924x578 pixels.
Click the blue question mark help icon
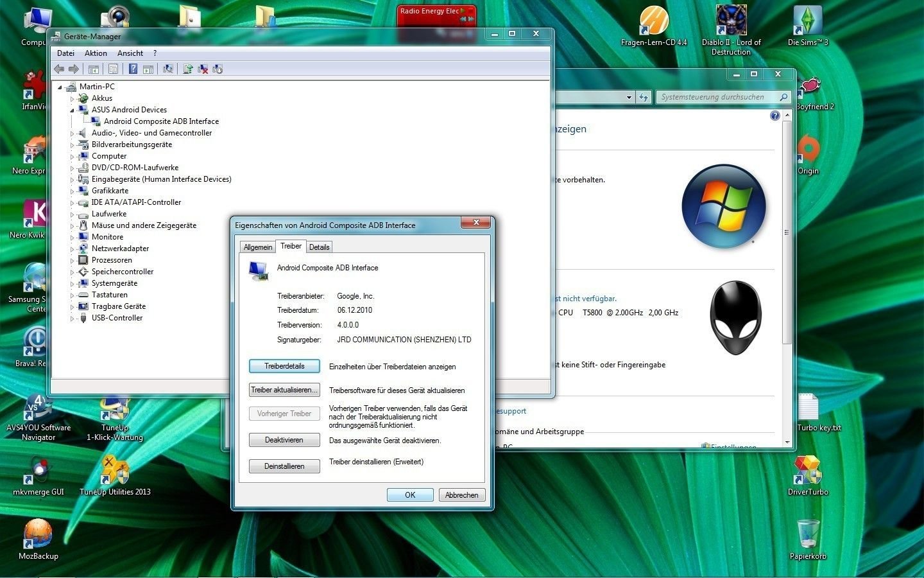pos(133,69)
